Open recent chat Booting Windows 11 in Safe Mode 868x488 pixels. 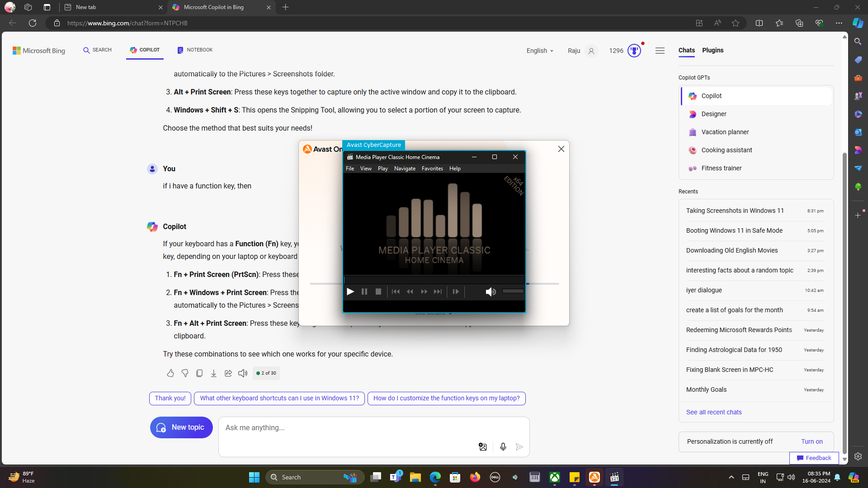(x=755, y=231)
